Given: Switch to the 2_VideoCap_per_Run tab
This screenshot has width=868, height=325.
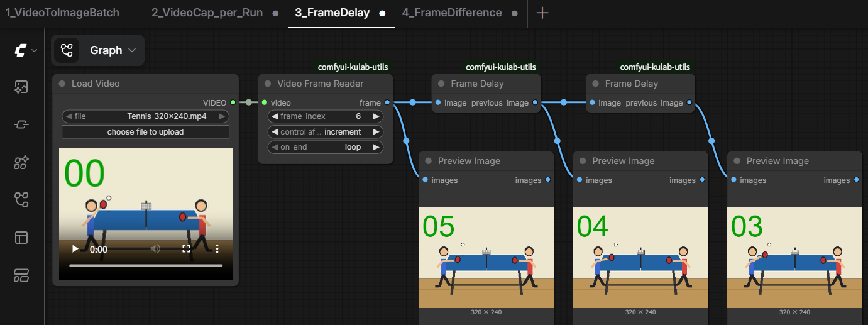Looking at the screenshot, I should coord(207,13).
